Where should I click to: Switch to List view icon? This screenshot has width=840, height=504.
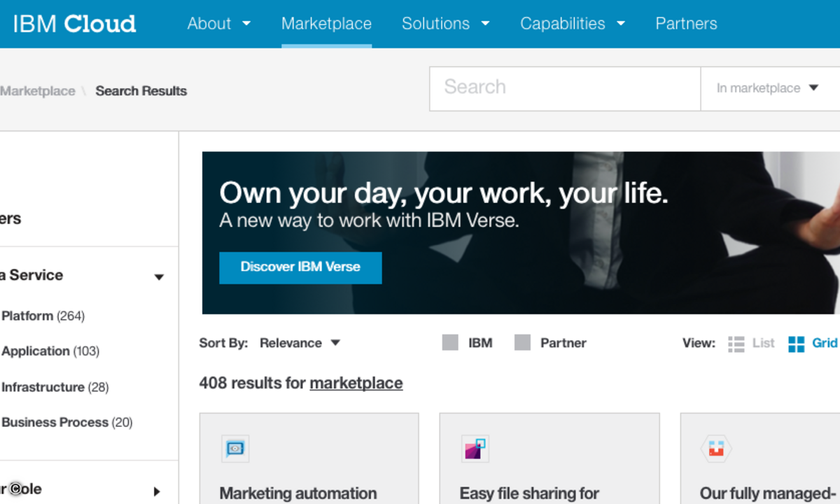[x=736, y=344]
